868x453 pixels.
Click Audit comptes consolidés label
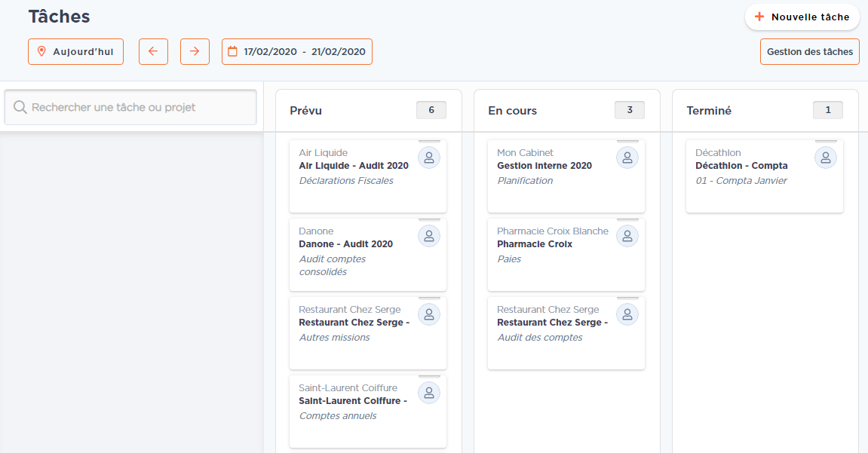(x=332, y=265)
